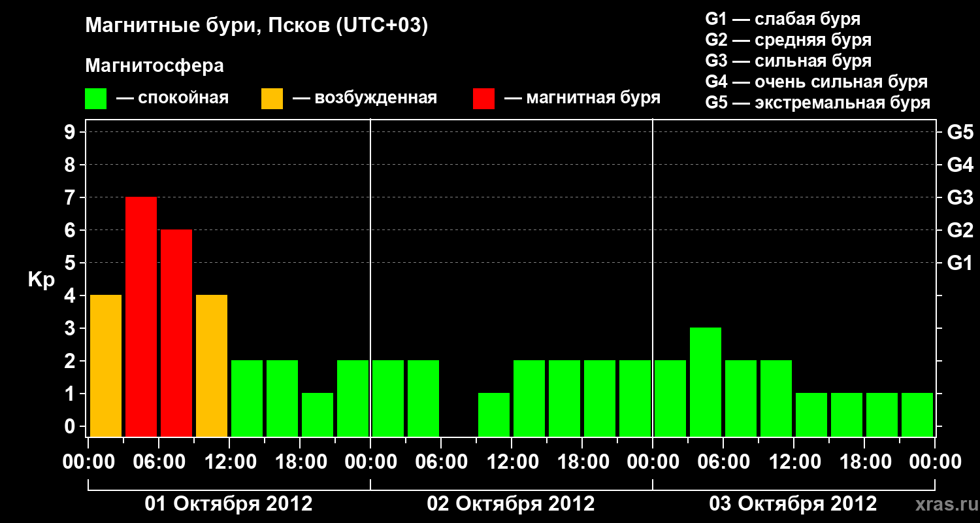
Task: Click the 'G3' label on the right axis
Action: coord(960,197)
